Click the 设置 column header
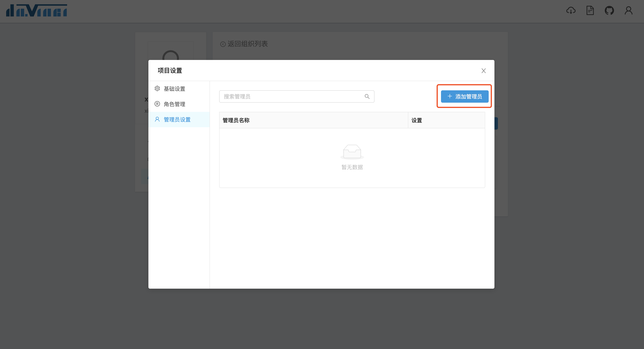 (x=417, y=120)
